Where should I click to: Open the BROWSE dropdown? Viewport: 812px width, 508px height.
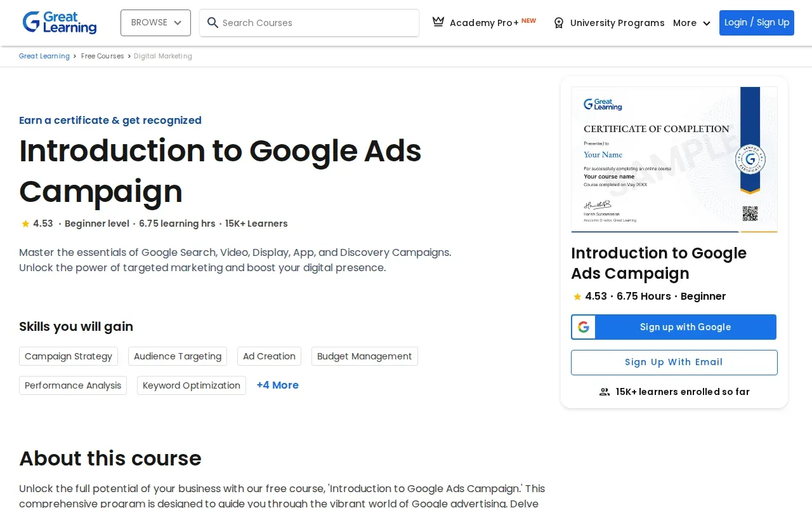[155, 23]
